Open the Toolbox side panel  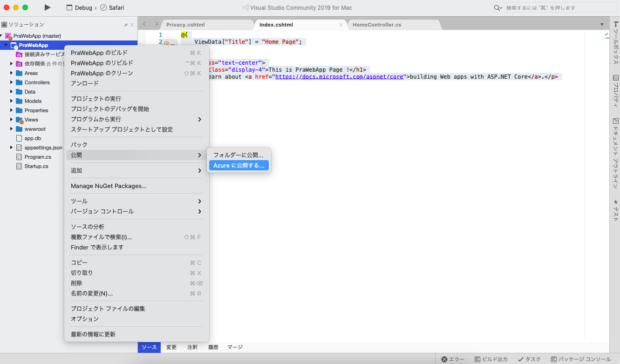(615, 43)
